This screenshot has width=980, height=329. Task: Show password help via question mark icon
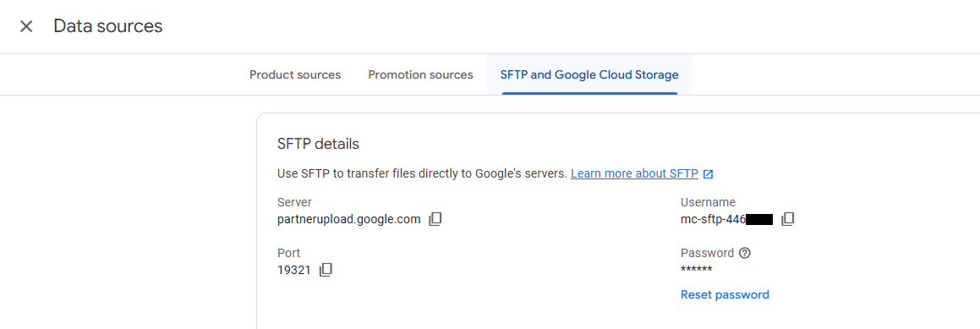click(x=744, y=254)
